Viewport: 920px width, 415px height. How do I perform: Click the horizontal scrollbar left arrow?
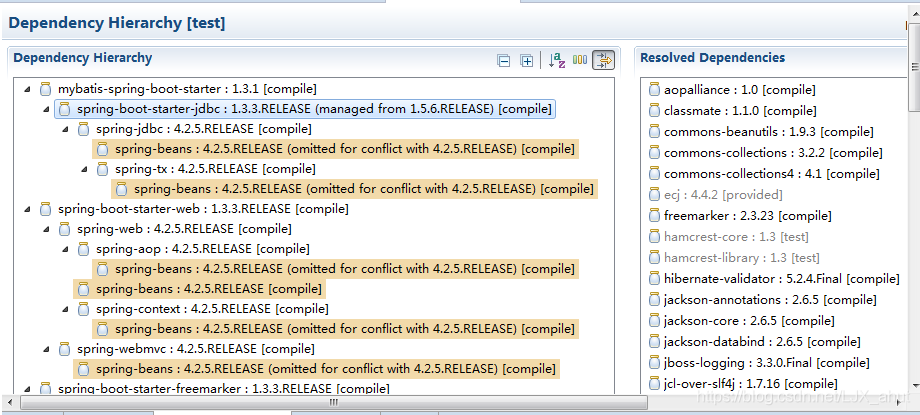(x=11, y=403)
